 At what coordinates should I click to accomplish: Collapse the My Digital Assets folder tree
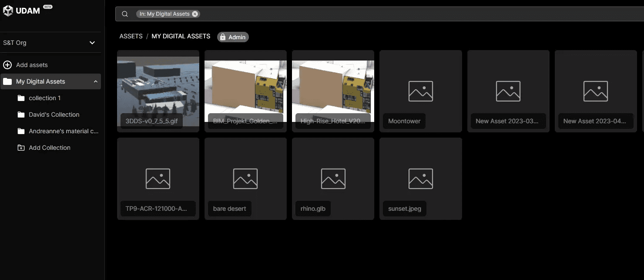click(97, 81)
